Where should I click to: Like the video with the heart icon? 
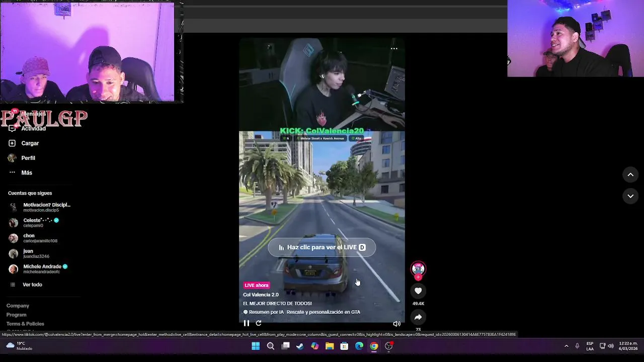pyautogui.click(x=418, y=291)
